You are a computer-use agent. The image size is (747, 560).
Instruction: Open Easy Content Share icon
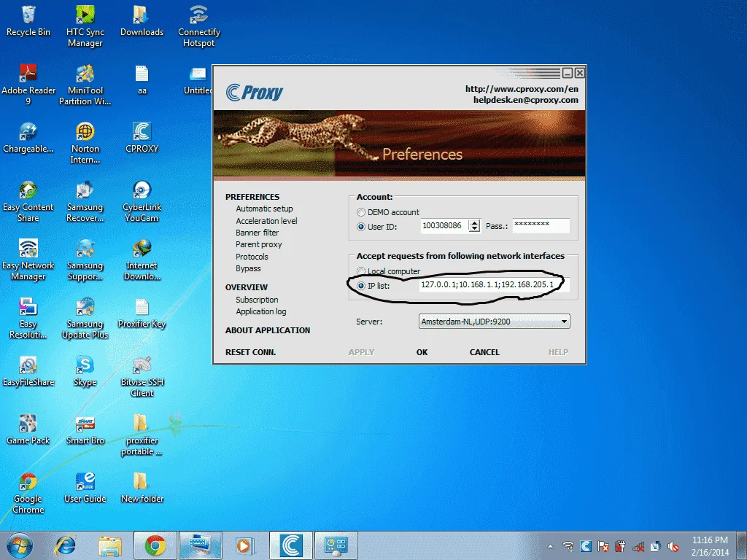[x=28, y=201]
